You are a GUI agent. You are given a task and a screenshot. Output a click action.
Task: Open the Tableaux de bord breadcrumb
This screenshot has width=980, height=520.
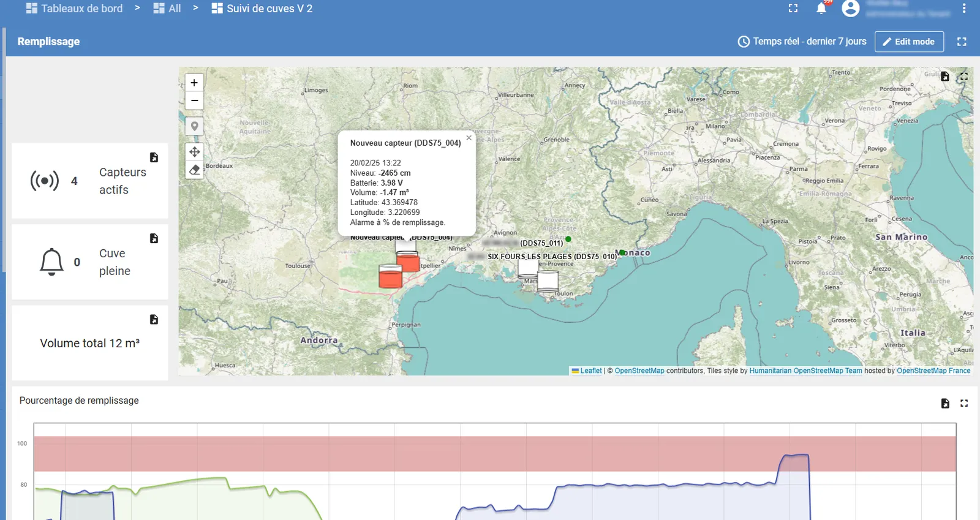[x=74, y=9]
